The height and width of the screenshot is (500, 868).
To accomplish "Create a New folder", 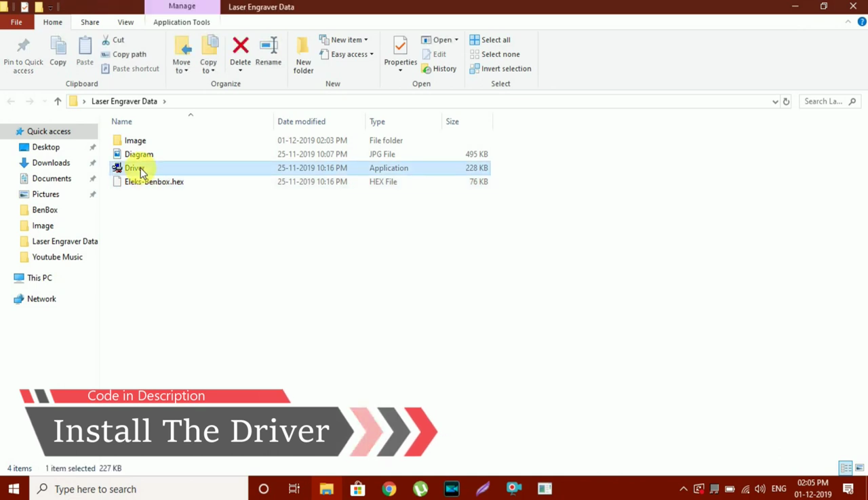I will (x=303, y=56).
